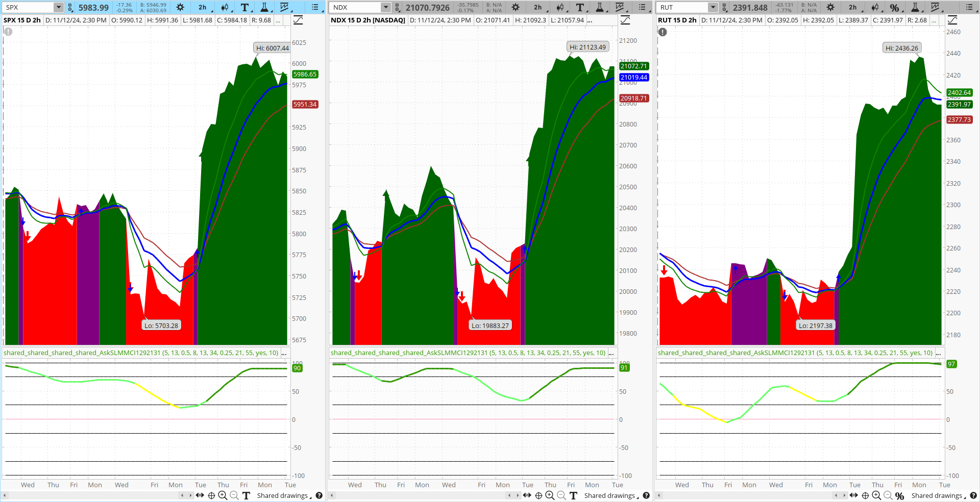
Task: Expand the RUT symbol dropdown arrow
Action: [713, 7]
